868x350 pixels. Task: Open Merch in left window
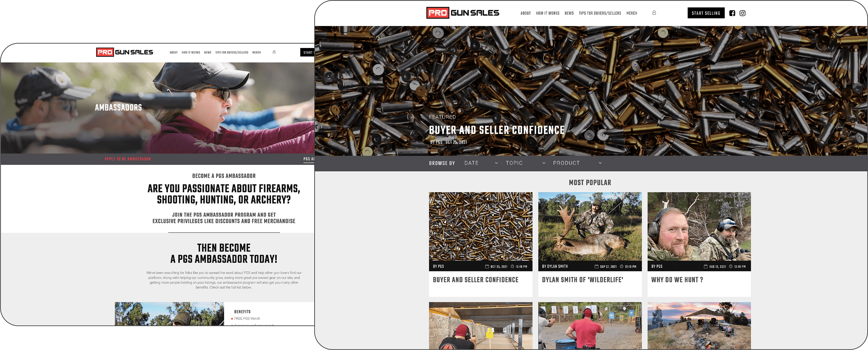256,53
